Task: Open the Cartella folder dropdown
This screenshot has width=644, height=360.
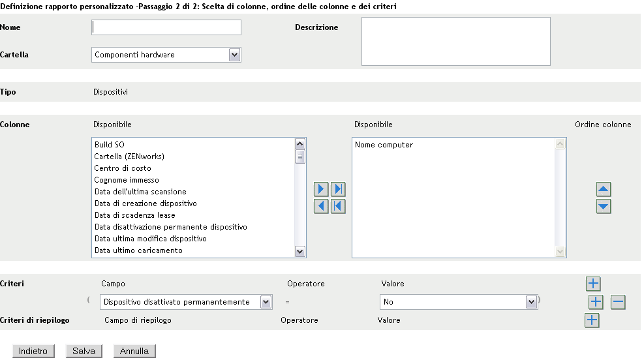Action: [235, 55]
